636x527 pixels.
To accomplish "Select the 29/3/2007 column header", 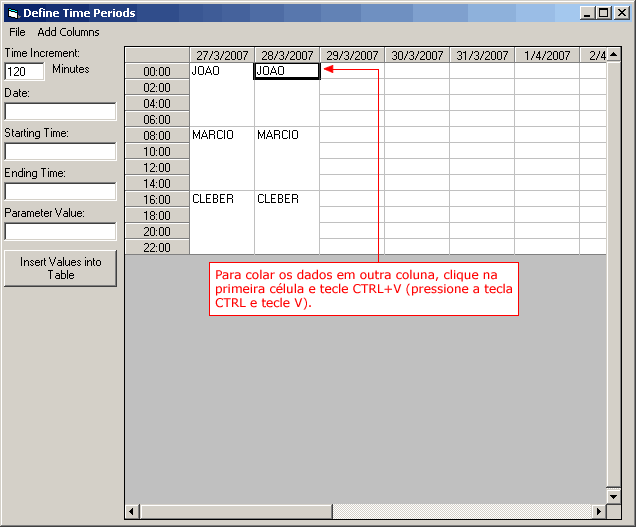I will (x=352, y=55).
